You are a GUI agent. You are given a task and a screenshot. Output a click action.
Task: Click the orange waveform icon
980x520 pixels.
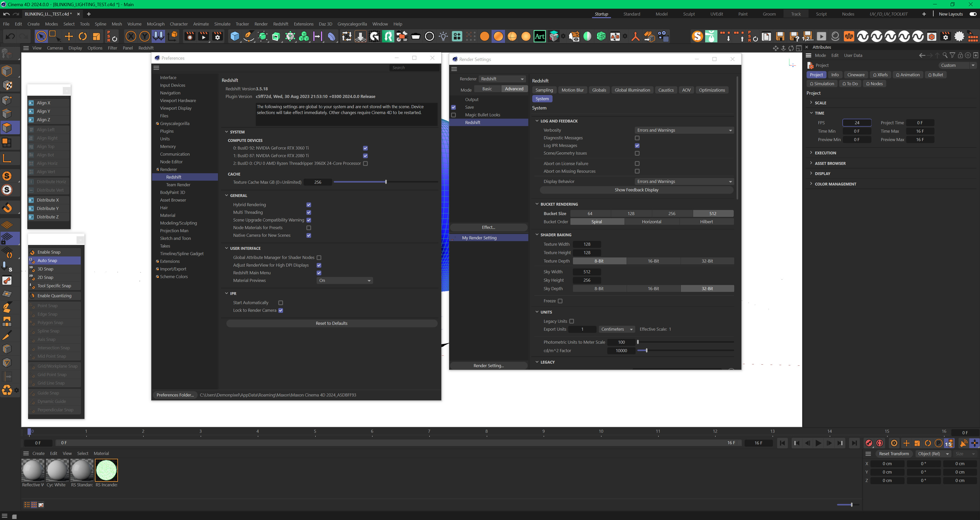(849, 36)
